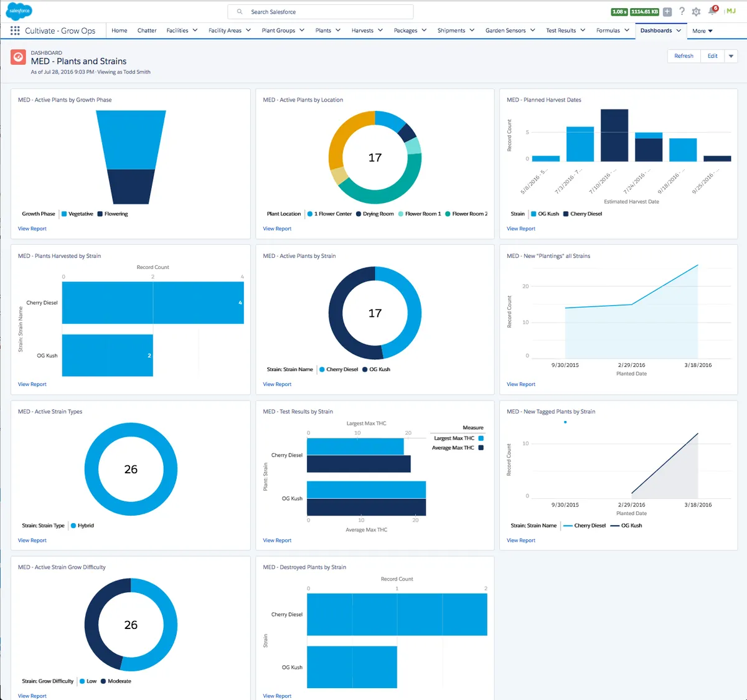Select the Vegetative segment of the funnel chart
Image resolution: width=747 pixels, height=700 pixels.
[131, 140]
